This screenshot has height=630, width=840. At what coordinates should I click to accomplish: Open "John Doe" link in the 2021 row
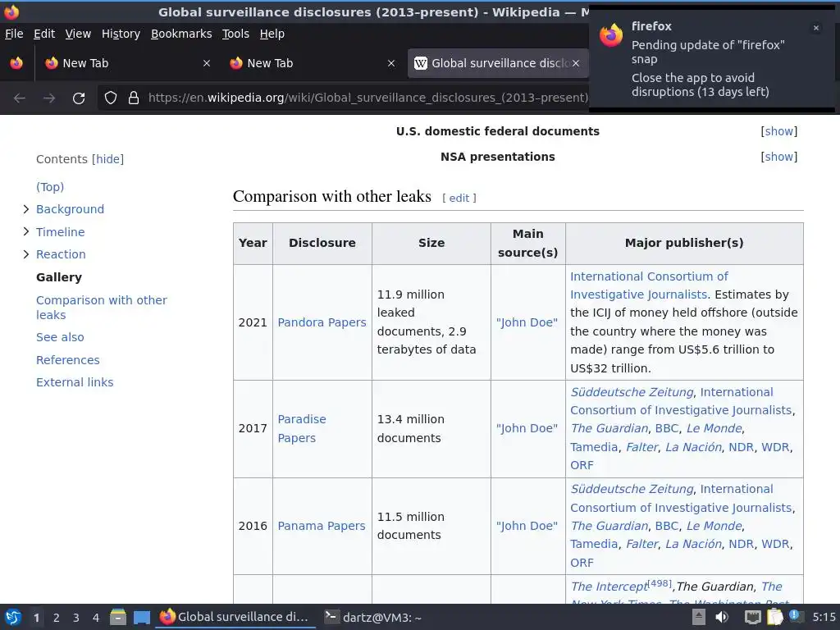click(x=527, y=322)
